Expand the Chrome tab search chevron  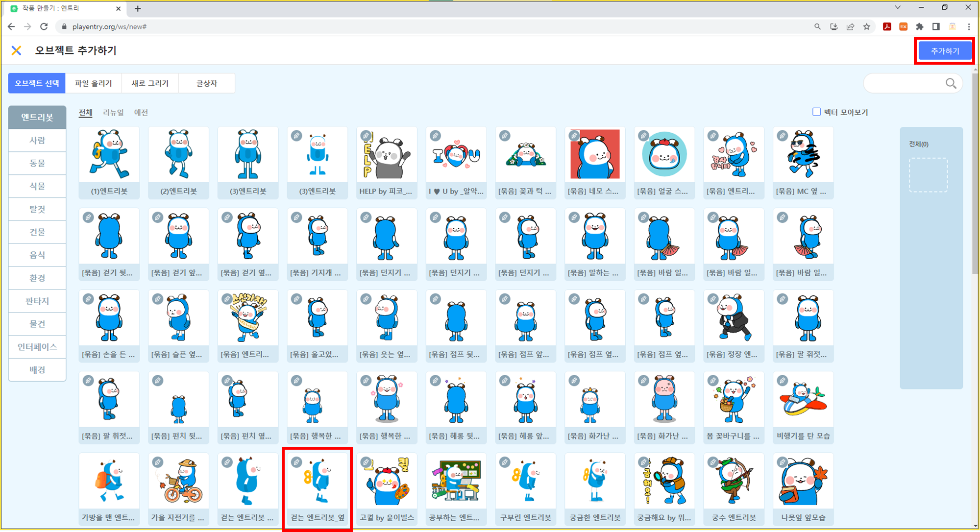pyautogui.click(x=898, y=7)
